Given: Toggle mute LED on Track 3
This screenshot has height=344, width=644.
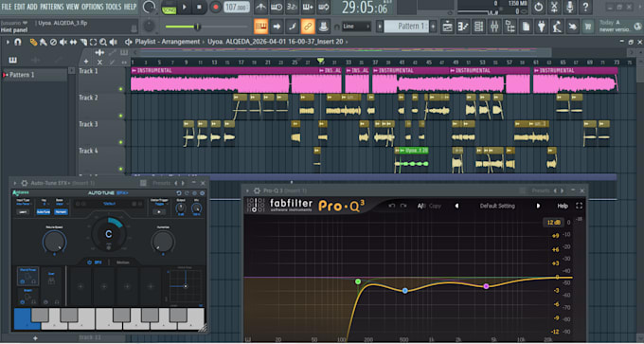Looking at the screenshot, I should 121,142.
